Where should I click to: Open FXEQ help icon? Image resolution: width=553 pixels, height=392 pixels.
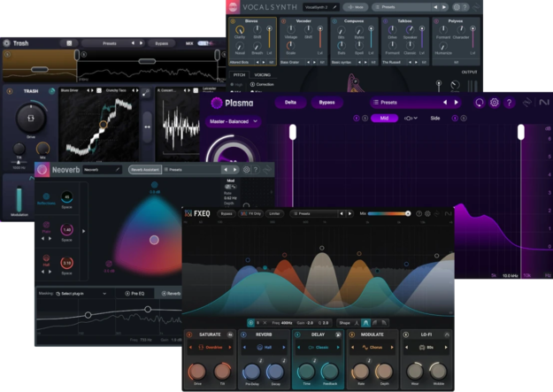point(419,213)
